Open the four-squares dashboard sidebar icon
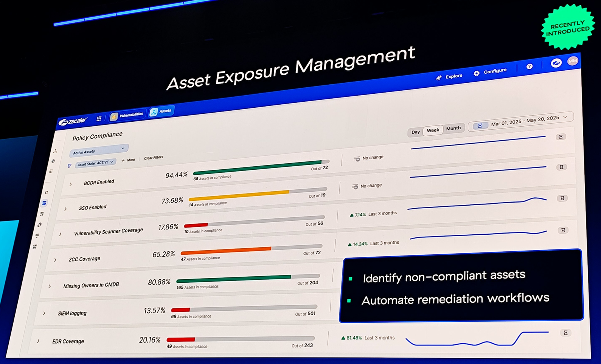601x364 pixels. (x=35, y=246)
